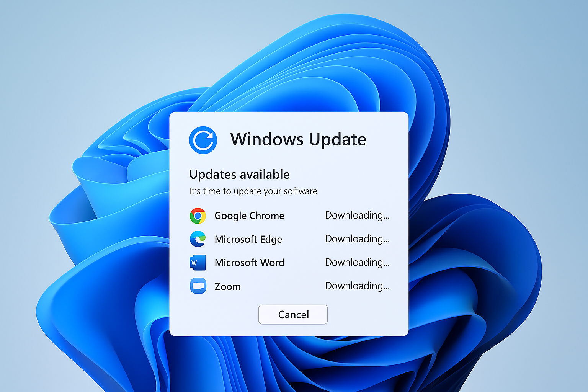
Task: Click the 'Windows Update' title text
Action: click(298, 139)
